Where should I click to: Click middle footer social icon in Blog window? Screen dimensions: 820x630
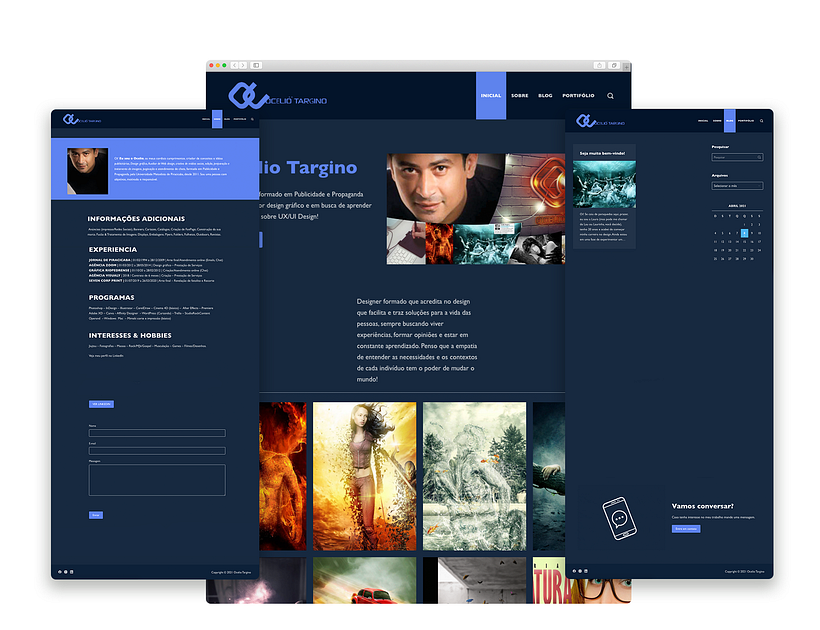[580, 571]
